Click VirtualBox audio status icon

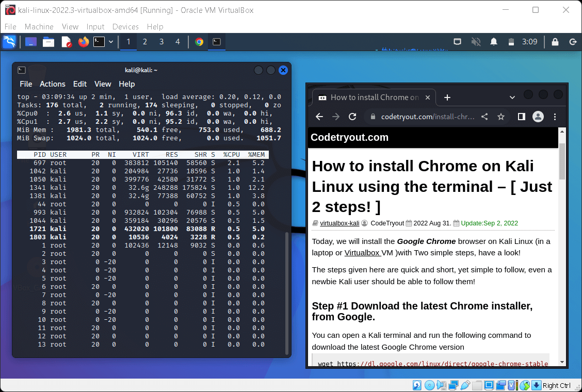coord(442,385)
